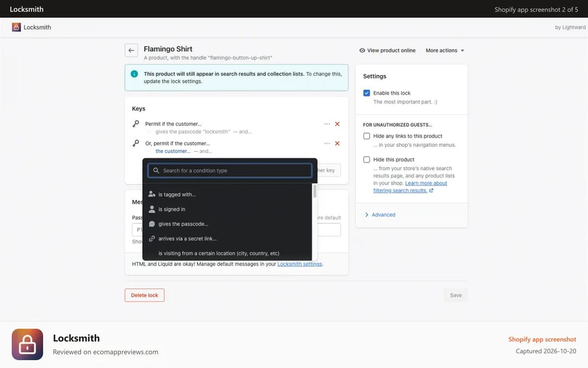Click the back arrow beside Flamingo Shirt

[x=131, y=51]
